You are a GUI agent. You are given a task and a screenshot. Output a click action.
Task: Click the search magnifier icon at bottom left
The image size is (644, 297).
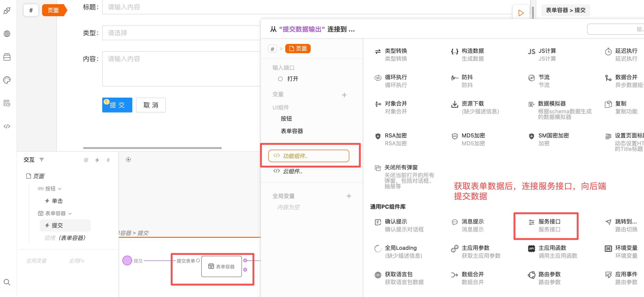pos(7,282)
